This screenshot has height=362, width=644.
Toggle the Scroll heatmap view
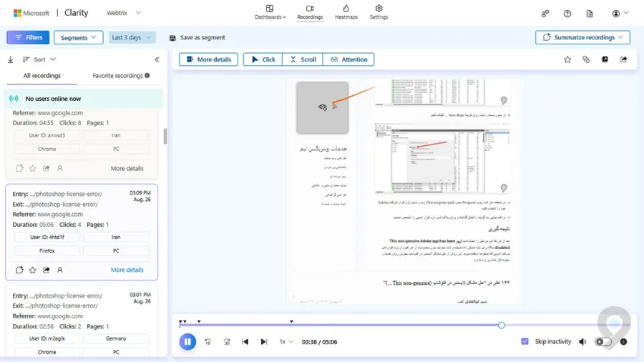coord(303,59)
